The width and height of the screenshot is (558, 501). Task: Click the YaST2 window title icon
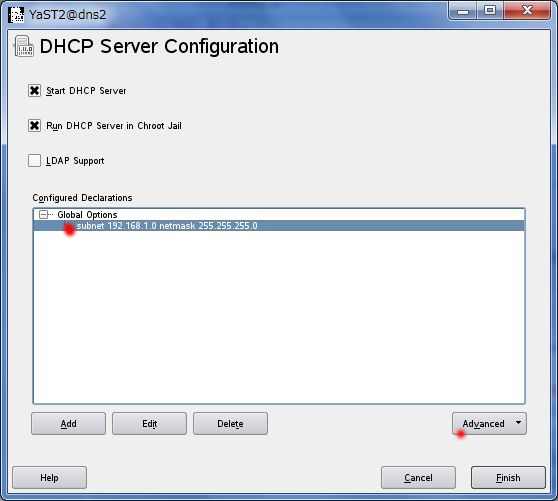click(x=16, y=14)
